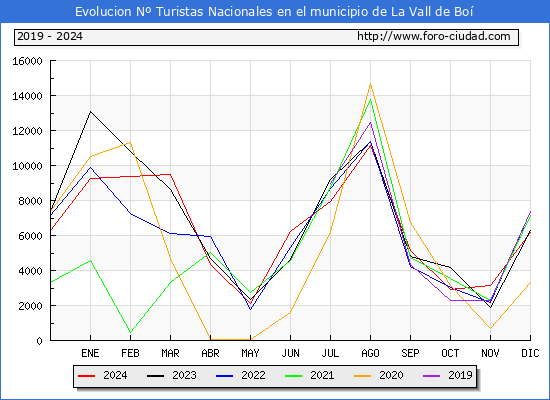Click the red 2024 data point at MAR
550x400 pixels.
[170, 174]
